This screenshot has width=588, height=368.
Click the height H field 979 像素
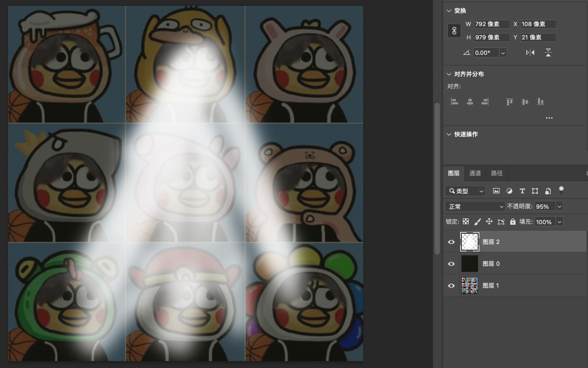point(491,37)
